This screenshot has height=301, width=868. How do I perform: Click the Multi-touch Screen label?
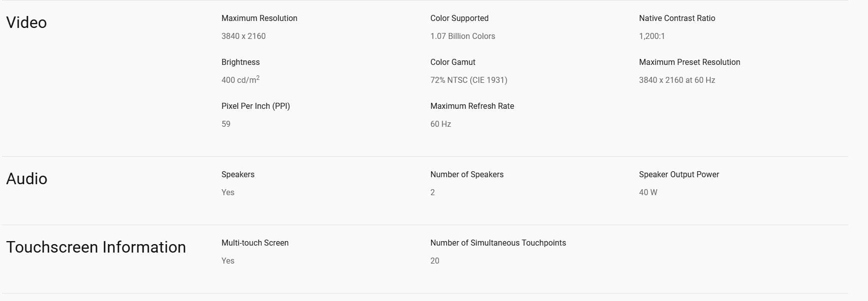point(255,243)
